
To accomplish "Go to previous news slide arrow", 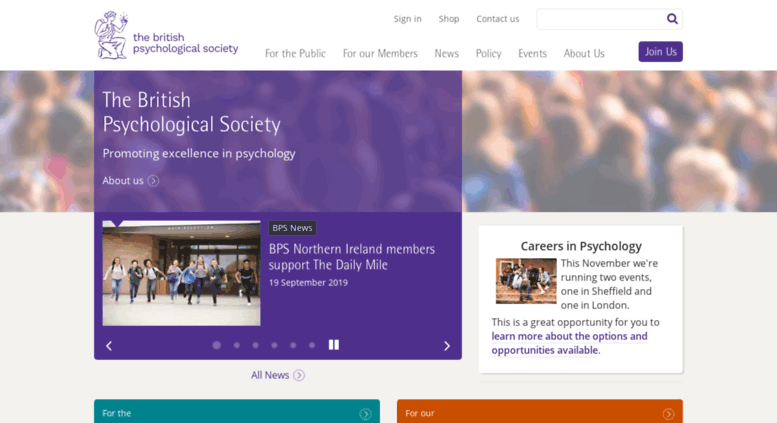I will [x=109, y=346].
